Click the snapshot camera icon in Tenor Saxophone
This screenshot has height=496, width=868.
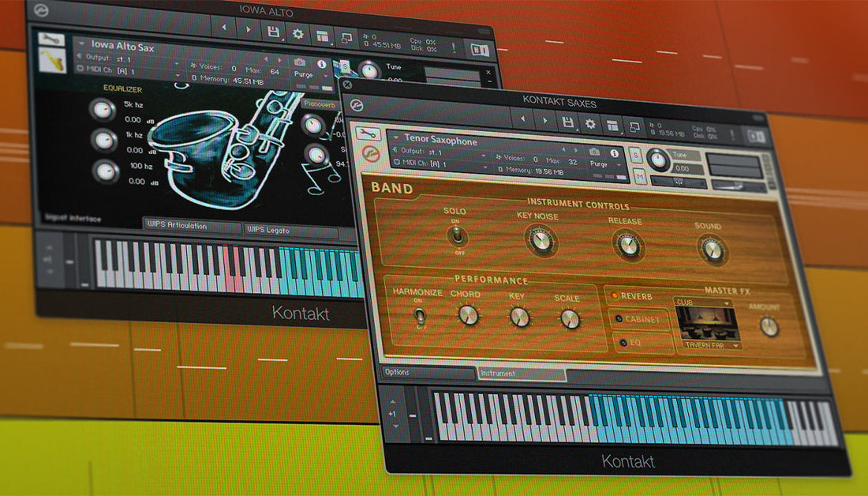594,152
